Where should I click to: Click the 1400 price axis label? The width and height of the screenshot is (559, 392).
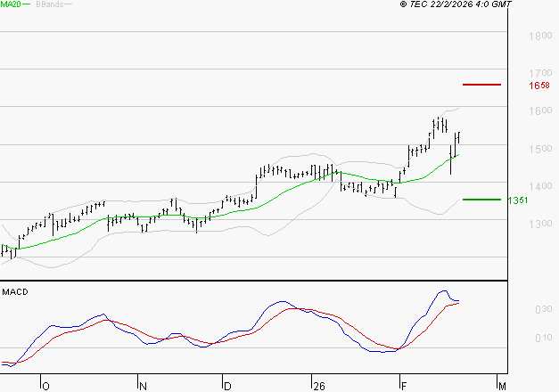pyautogui.click(x=540, y=186)
